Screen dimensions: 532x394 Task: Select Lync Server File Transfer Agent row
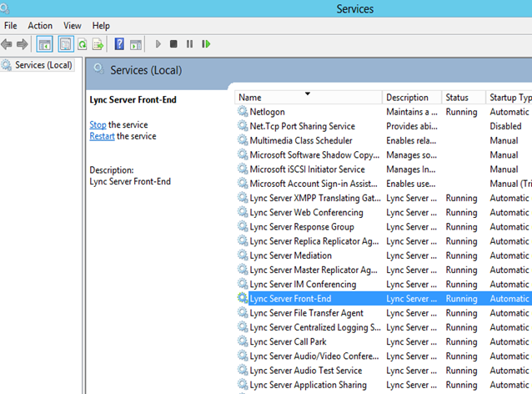tap(384, 313)
